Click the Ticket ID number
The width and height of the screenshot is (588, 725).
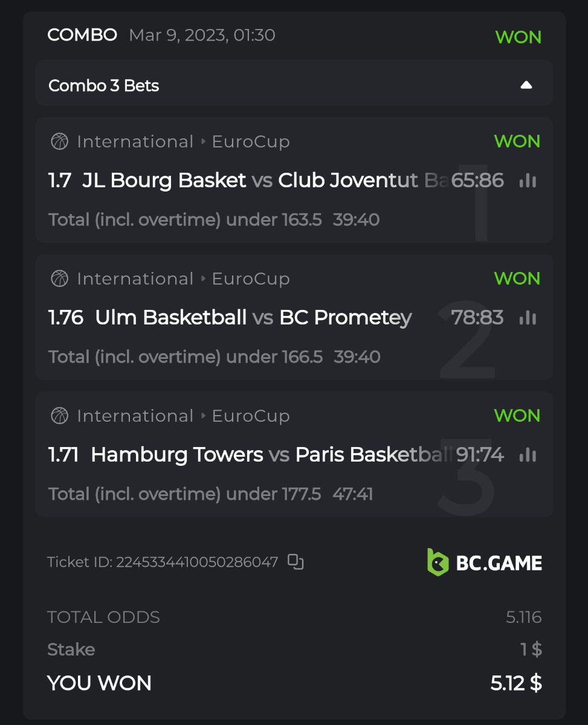tap(197, 562)
